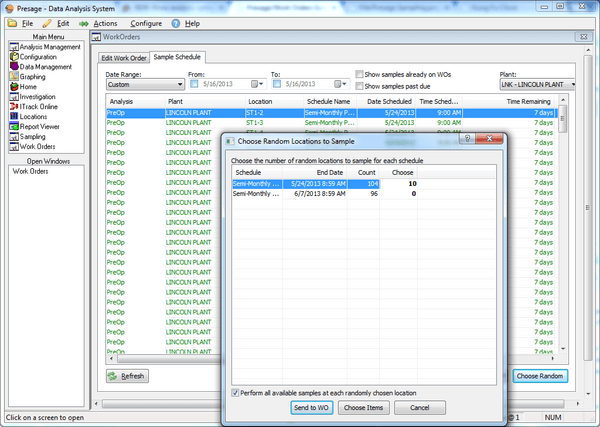Open Analysis Management icon in Main Menu
600x427 pixels.
[x=14, y=47]
